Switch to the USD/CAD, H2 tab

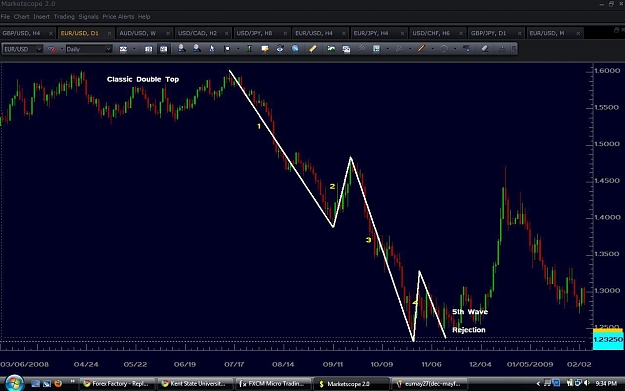pos(203,33)
